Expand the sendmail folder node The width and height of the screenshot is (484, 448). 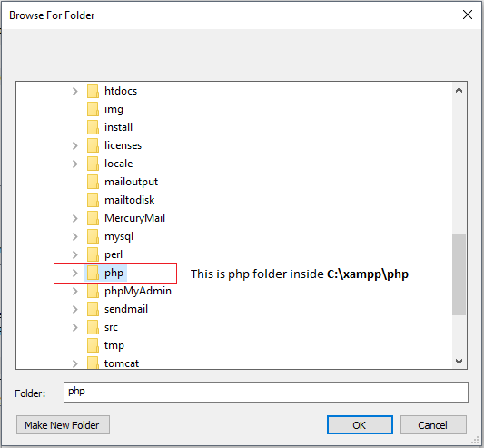click(75, 309)
